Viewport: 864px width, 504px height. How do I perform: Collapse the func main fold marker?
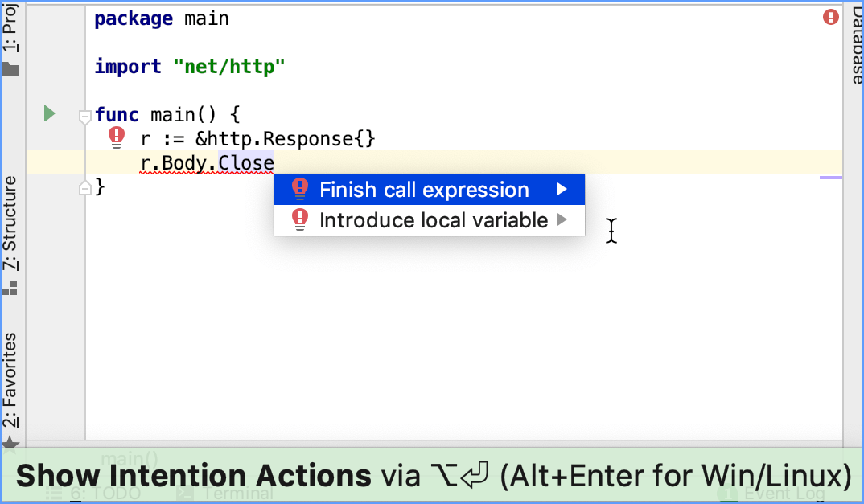pos(84,117)
